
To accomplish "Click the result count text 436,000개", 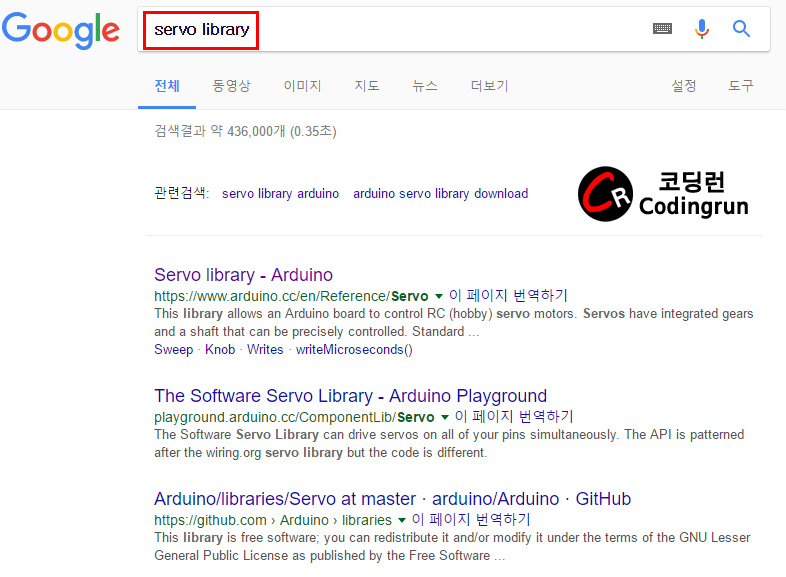I will point(256,131).
